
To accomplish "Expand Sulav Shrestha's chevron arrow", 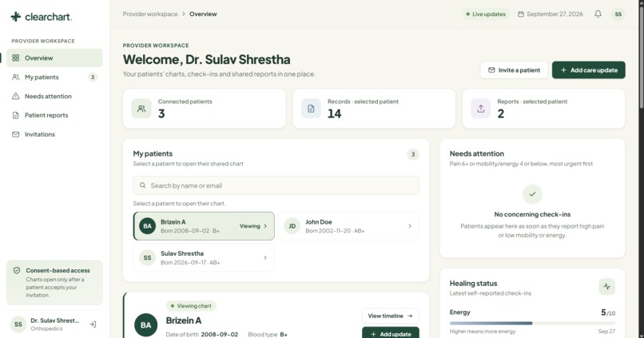I will point(265,257).
